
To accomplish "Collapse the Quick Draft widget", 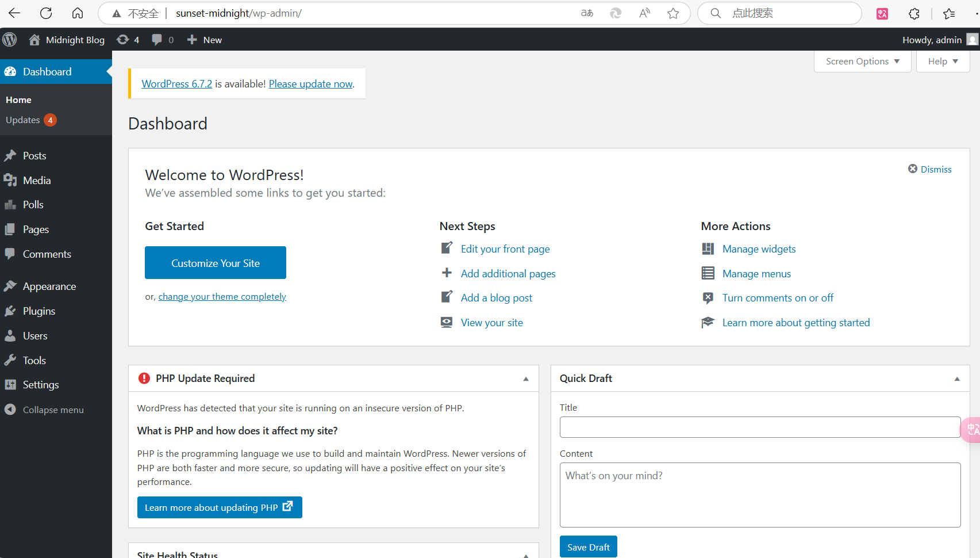I will point(957,379).
